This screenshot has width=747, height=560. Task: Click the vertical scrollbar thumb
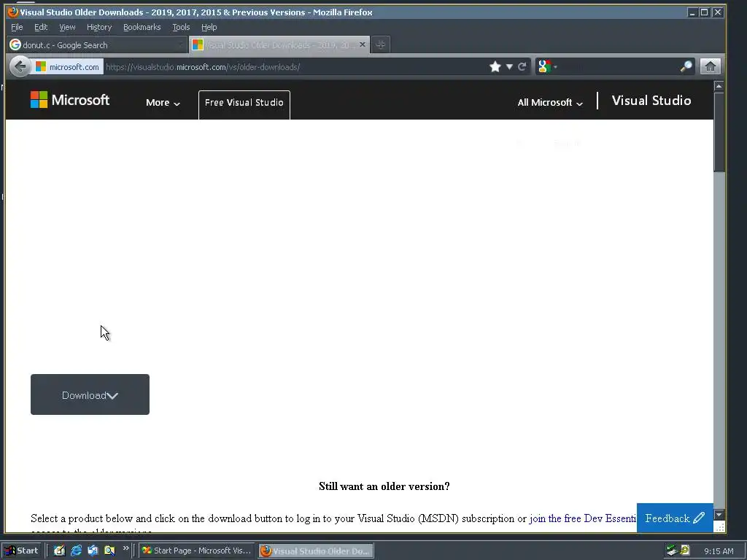coord(719,132)
